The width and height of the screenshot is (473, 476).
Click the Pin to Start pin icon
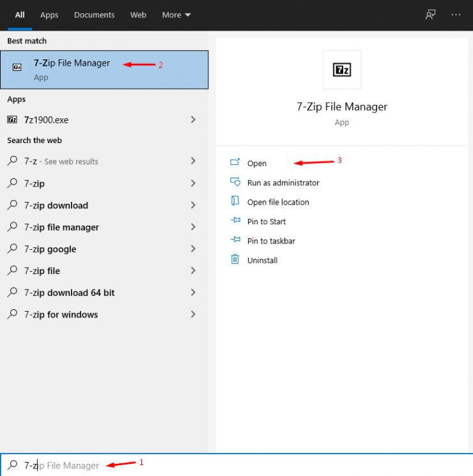click(x=235, y=220)
